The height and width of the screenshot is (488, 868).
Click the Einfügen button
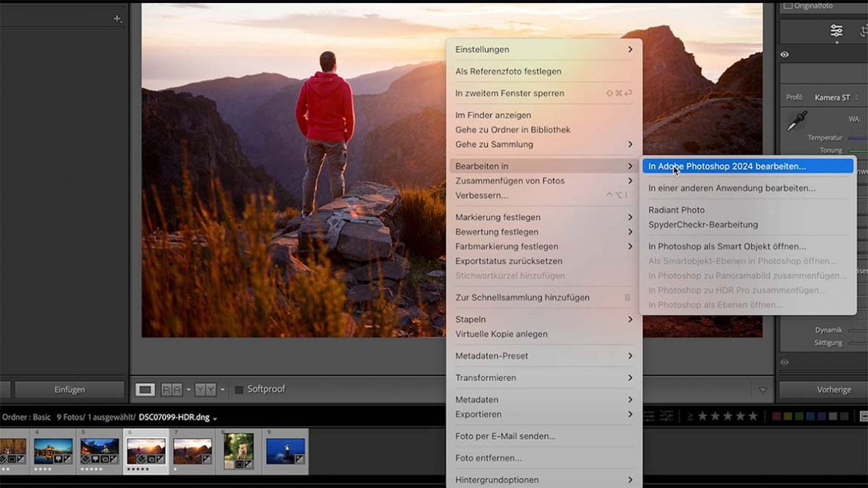[68, 389]
